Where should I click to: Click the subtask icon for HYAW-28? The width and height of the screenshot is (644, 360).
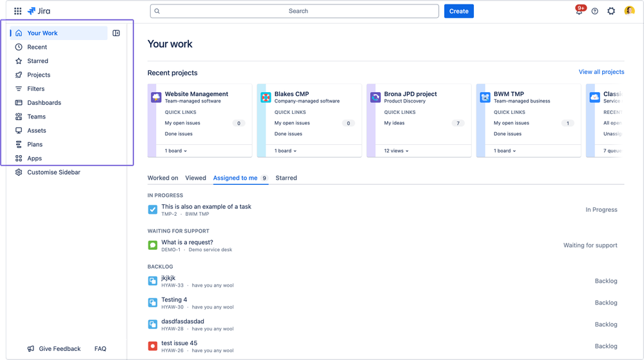tap(152, 325)
